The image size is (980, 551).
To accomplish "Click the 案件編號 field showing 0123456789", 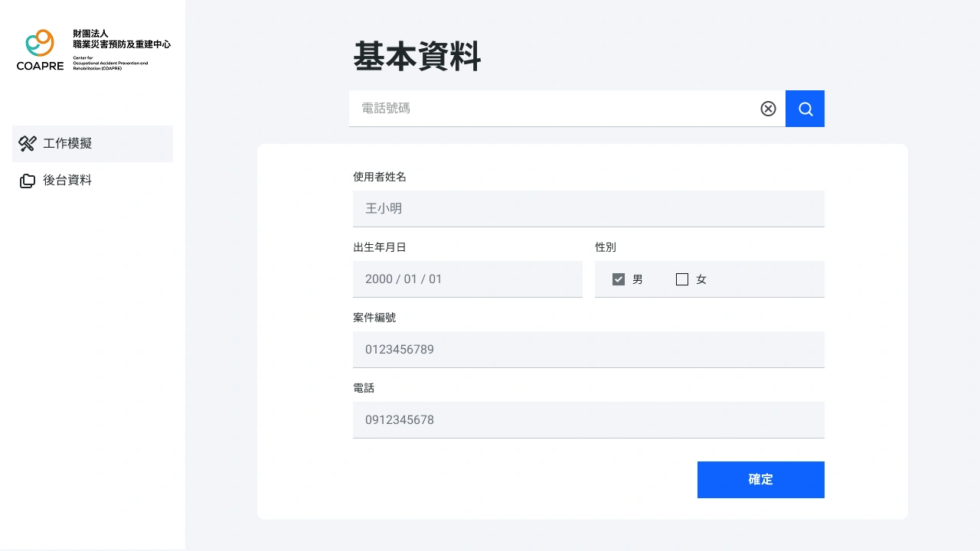I will [589, 350].
